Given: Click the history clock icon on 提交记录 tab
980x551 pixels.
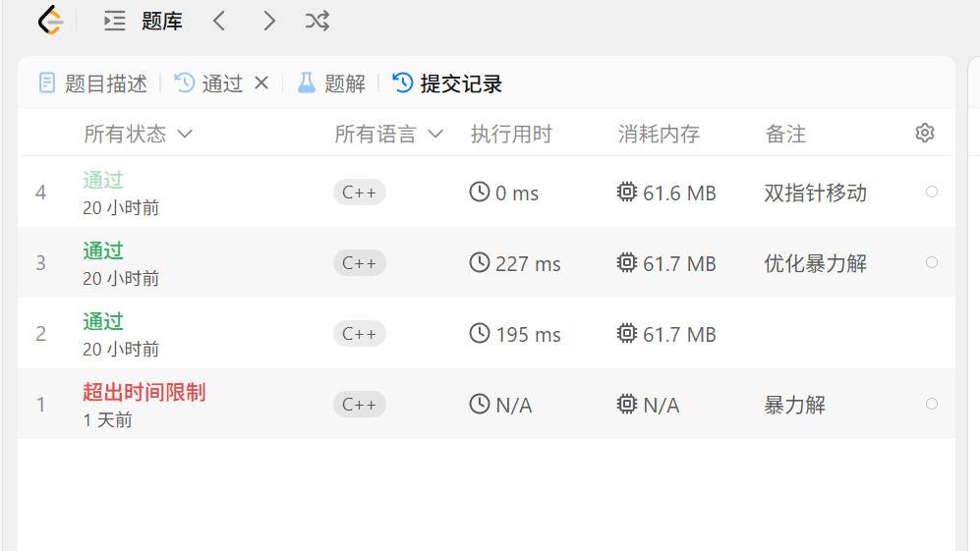Looking at the screenshot, I should [x=403, y=83].
